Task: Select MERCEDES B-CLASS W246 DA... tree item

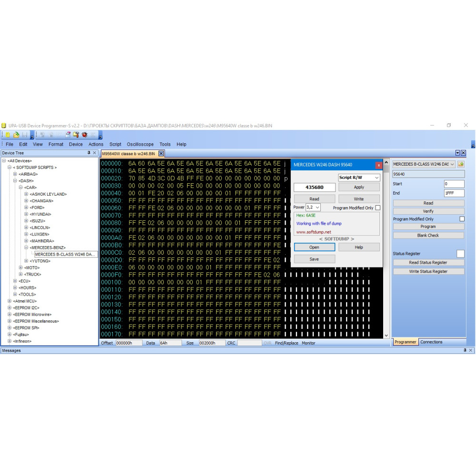Action: pos(66,254)
